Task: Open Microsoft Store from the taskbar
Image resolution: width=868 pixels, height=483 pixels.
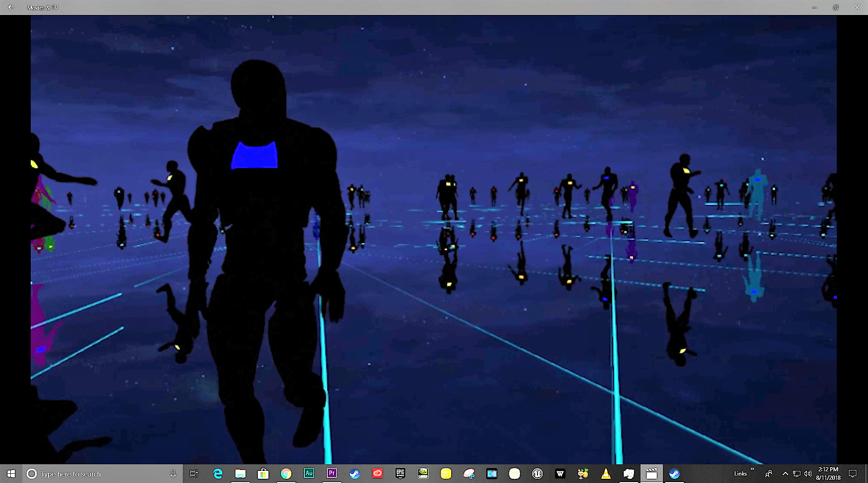Action: coord(262,473)
